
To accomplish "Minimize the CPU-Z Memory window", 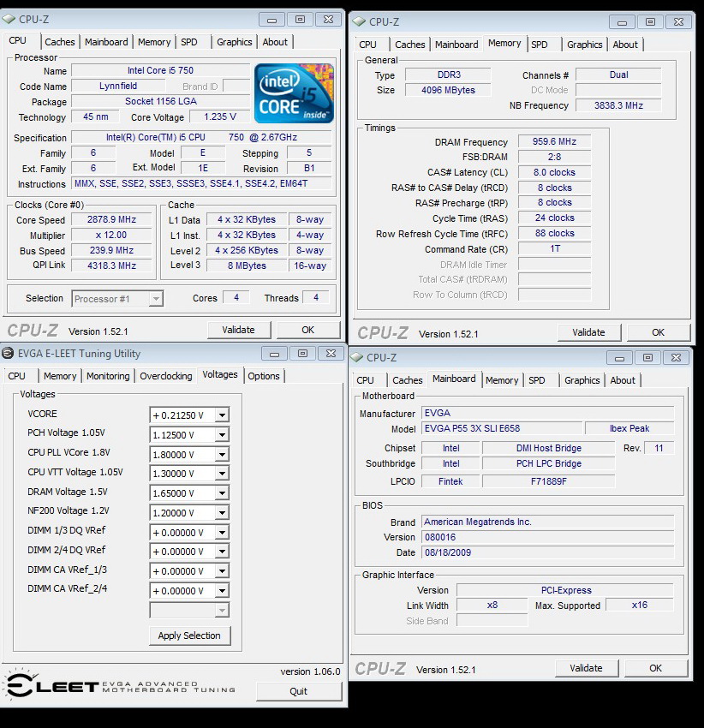I will (623, 21).
